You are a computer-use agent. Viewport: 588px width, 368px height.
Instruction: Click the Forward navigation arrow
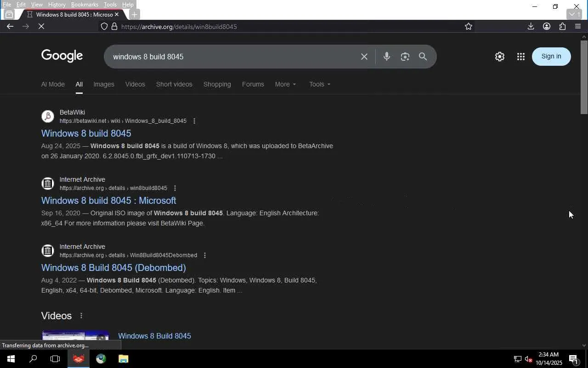coord(25,26)
